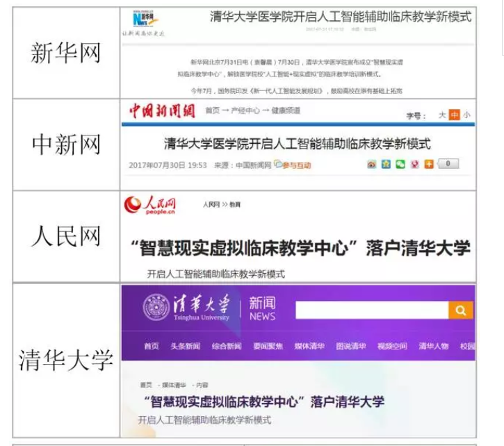Open 首页 in Tsinghua article breadcrumb

click(146, 385)
